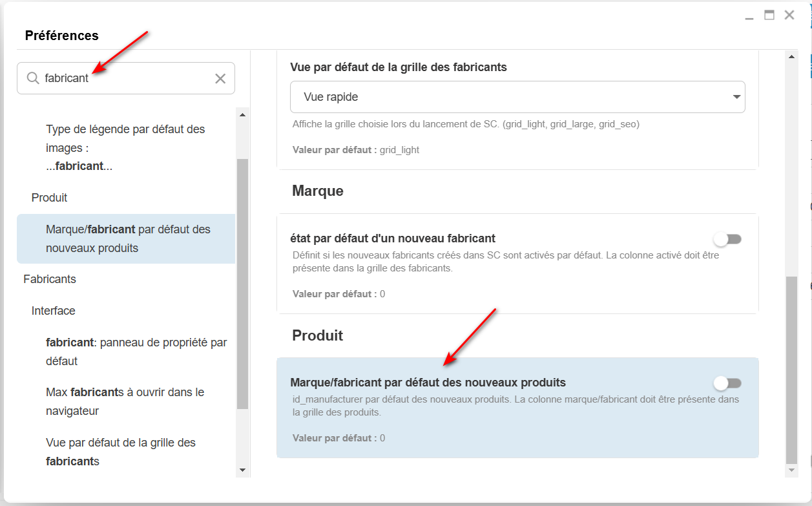Toggle Marque/fabricant par défaut des nouveaux produits switch

coord(728,383)
